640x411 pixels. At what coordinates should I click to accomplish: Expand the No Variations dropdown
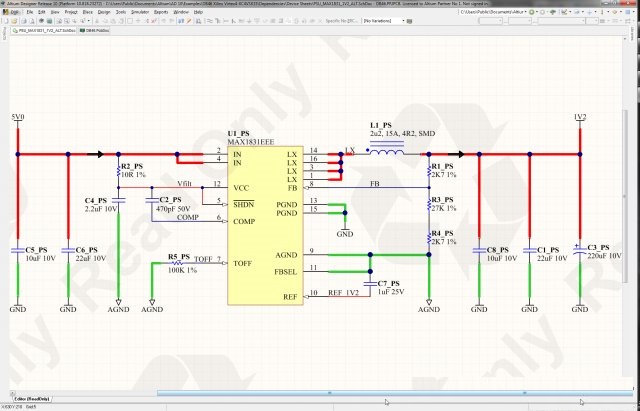click(403, 21)
